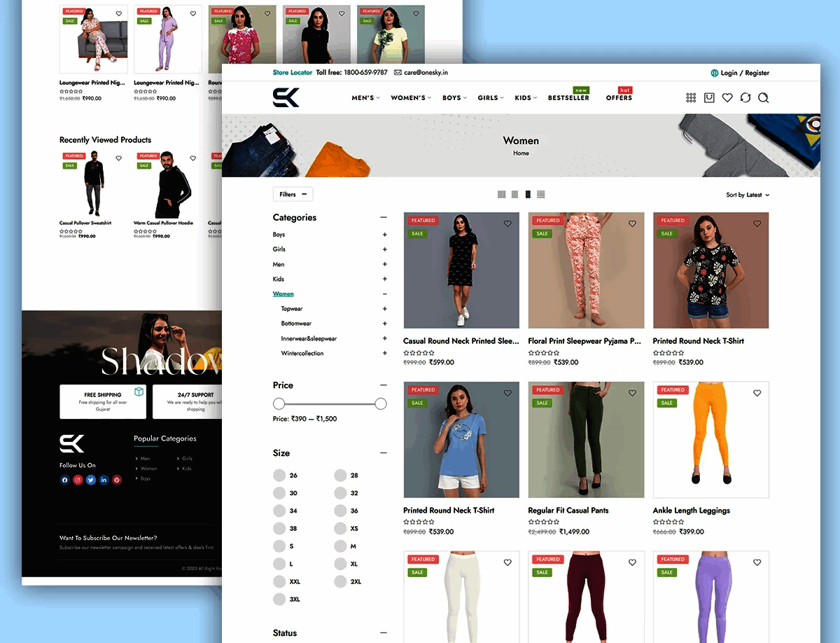Open the Innerwear&sleepwear category link
This screenshot has width=840, height=643.
pyautogui.click(x=309, y=338)
